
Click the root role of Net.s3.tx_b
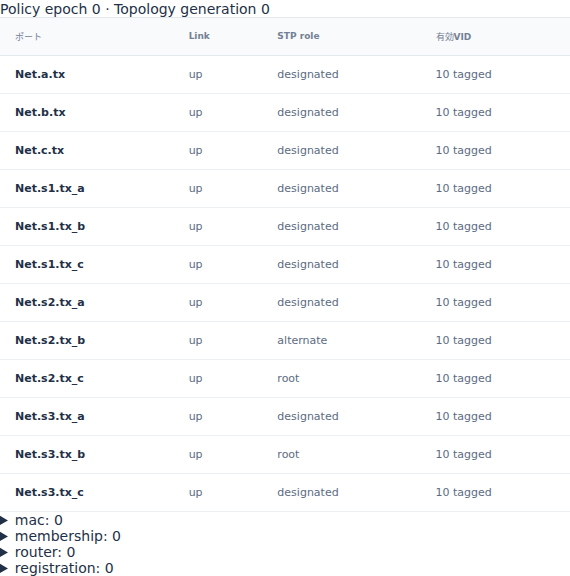click(288, 454)
